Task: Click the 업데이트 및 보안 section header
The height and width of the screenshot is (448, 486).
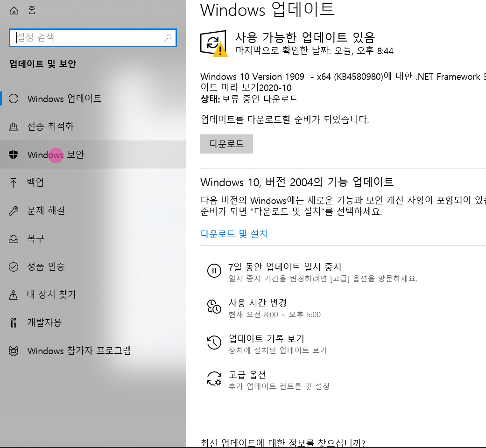Action: tap(43, 64)
